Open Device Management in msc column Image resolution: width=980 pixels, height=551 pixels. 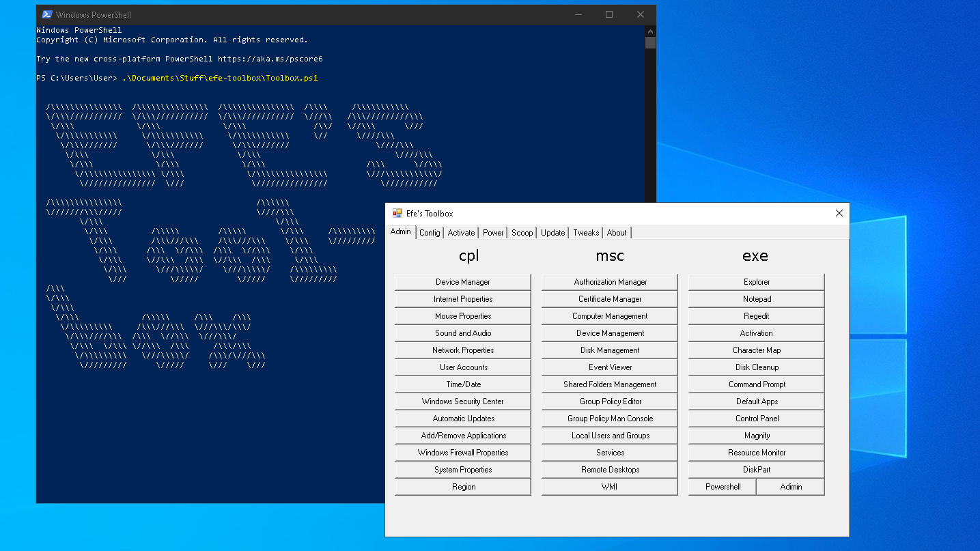pyautogui.click(x=610, y=333)
